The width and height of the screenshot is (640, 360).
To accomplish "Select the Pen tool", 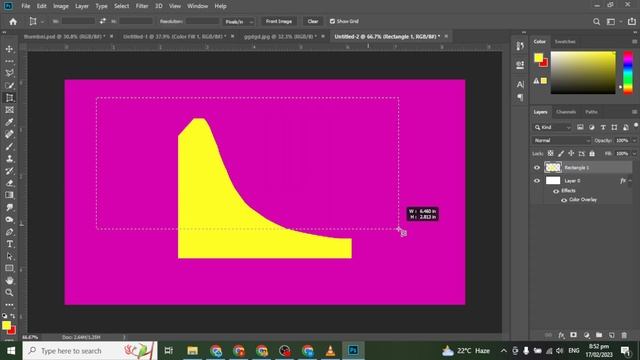I will (x=9, y=232).
